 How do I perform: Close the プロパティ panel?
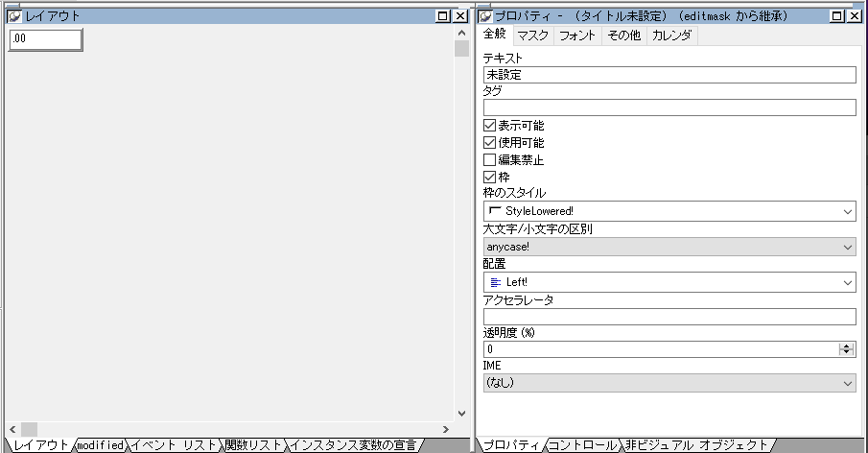[854, 16]
